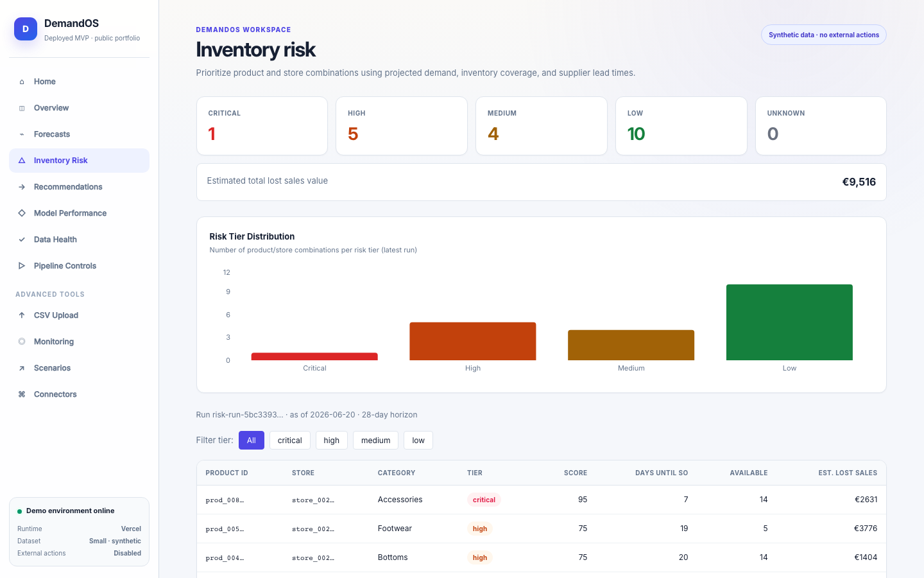924x578 pixels.
Task: Click the Data Health checkmark icon
Action: coord(22,240)
